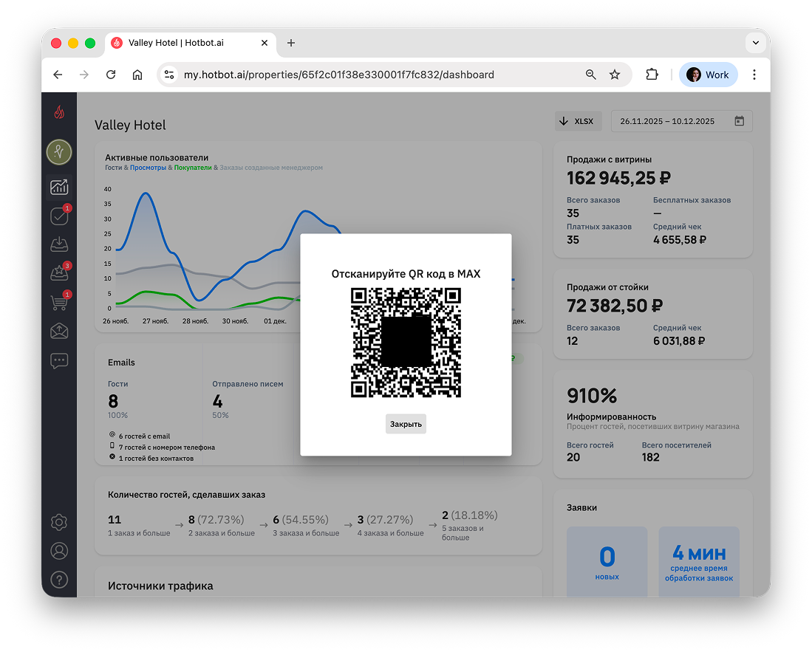The image size is (812, 652).
Task: Open the Work profile button
Action: (x=708, y=75)
